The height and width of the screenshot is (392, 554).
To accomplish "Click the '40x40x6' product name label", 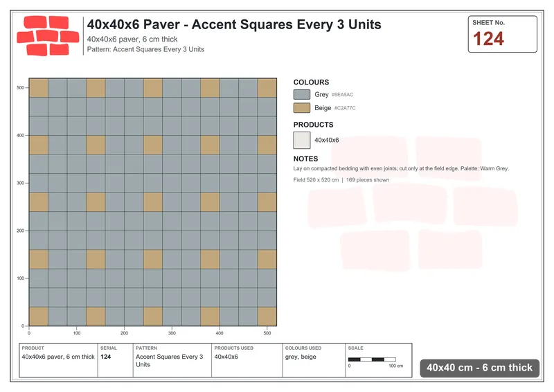I will (327, 141).
